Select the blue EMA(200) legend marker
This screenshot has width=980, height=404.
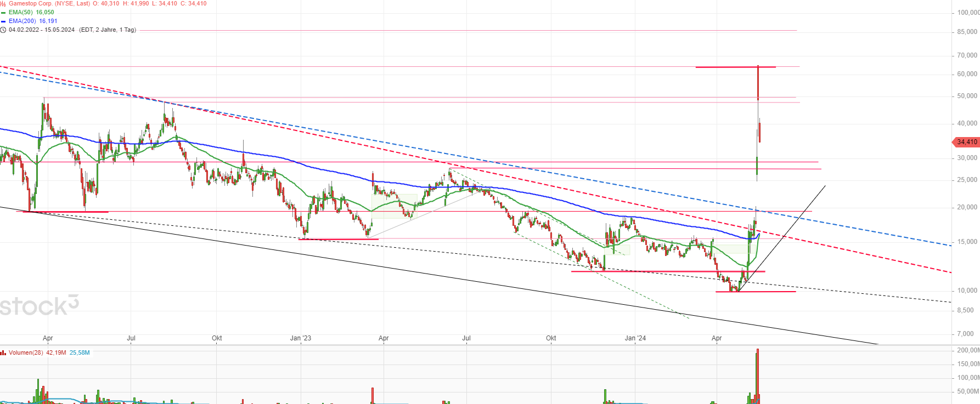pos(3,21)
